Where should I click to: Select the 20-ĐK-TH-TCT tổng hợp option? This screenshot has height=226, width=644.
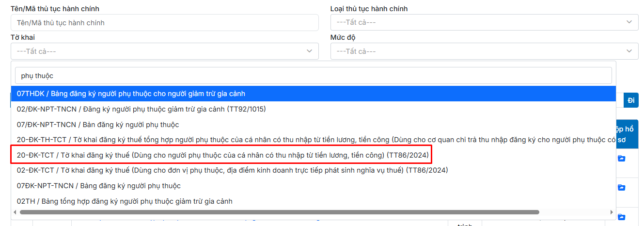tap(314, 140)
